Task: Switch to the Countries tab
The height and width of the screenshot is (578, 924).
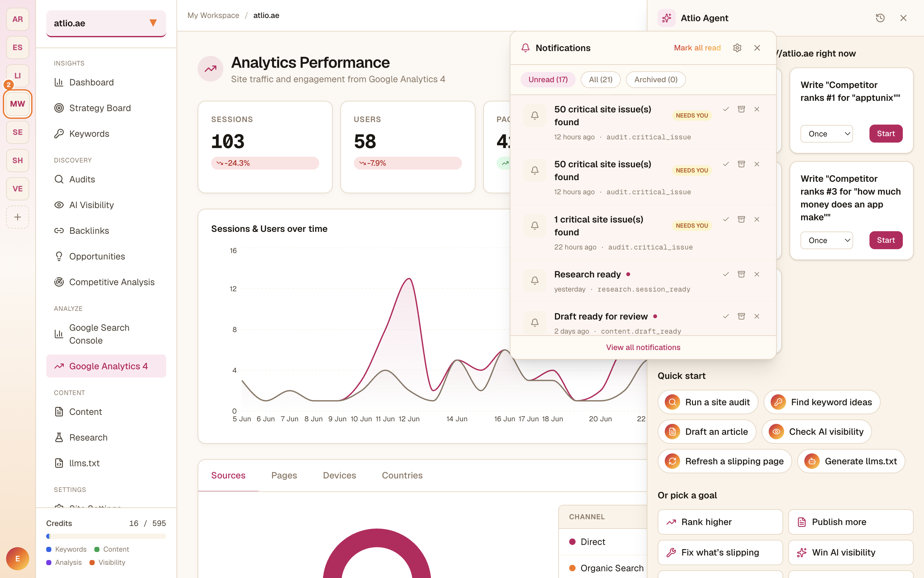Action: [x=402, y=475]
